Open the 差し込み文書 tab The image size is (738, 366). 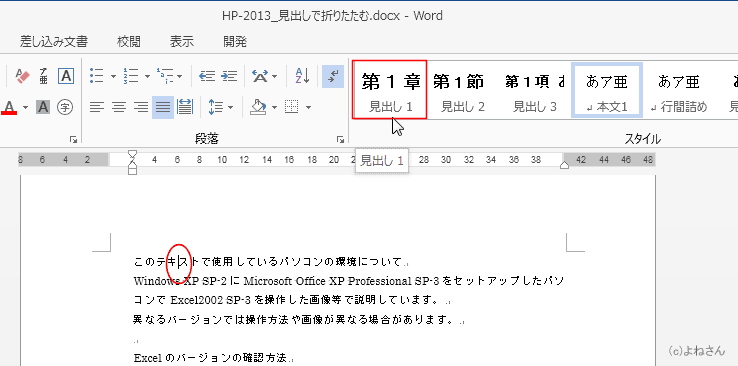54,42
